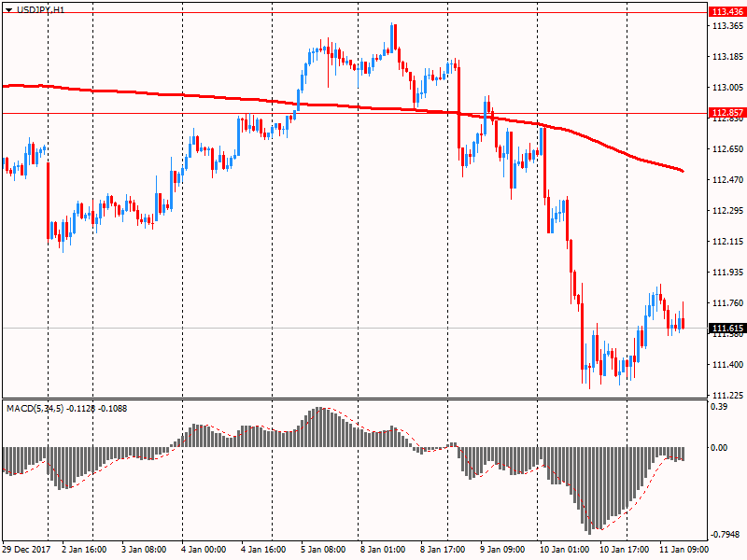This screenshot has height=560, width=747.
Task: Click the MACD scale value 0.00
Action: coord(719,448)
